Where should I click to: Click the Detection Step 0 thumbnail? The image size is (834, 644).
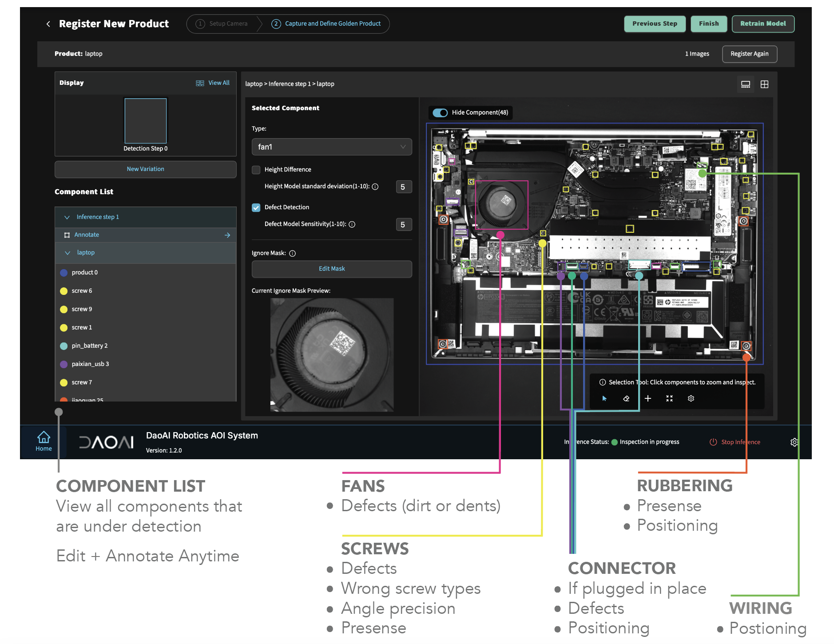click(145, 120)
